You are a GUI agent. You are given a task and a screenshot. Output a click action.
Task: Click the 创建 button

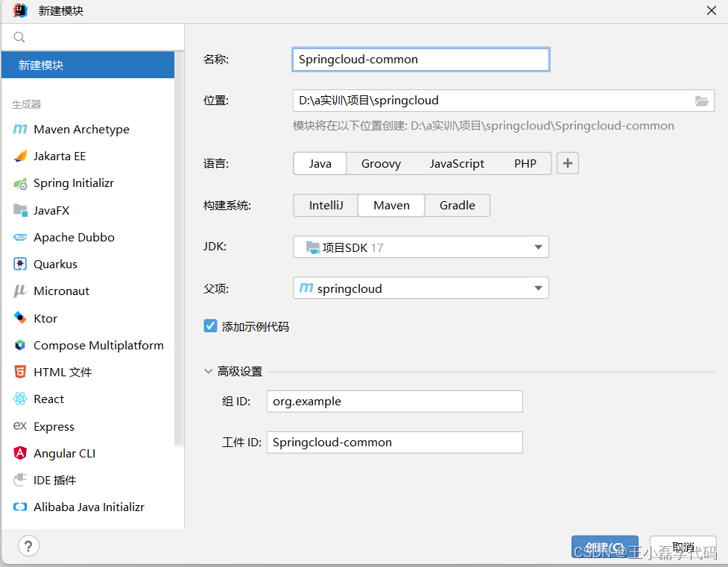coord(604,546)
